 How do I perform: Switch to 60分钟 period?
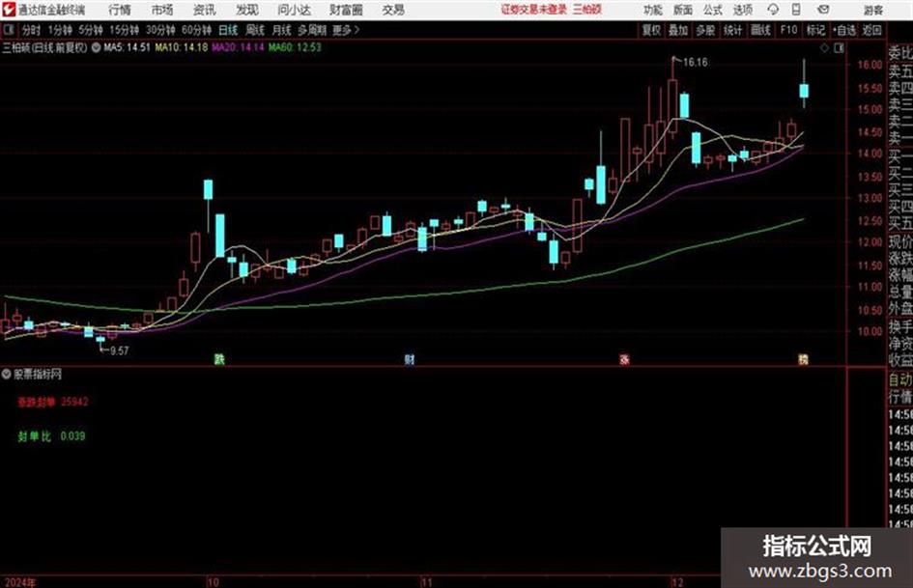tap(197, 30)
